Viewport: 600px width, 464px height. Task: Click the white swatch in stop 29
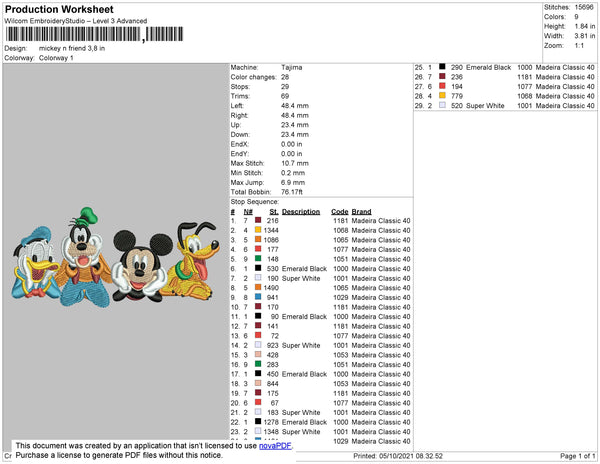click(x=442, y=105)
